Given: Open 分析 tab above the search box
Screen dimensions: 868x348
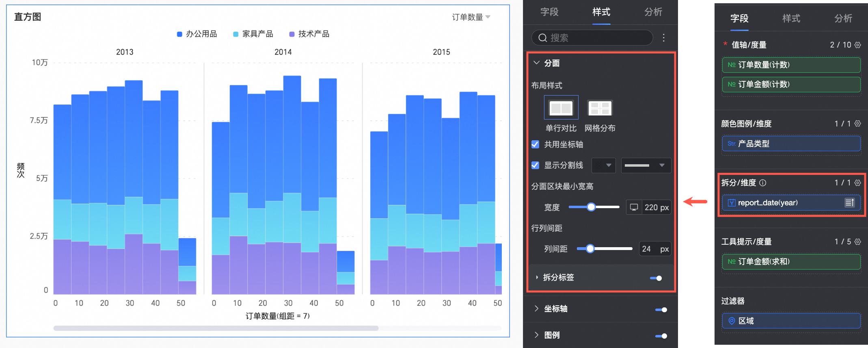Looking at the screenshot, I should pyautogui.click(x=653, y=12).
